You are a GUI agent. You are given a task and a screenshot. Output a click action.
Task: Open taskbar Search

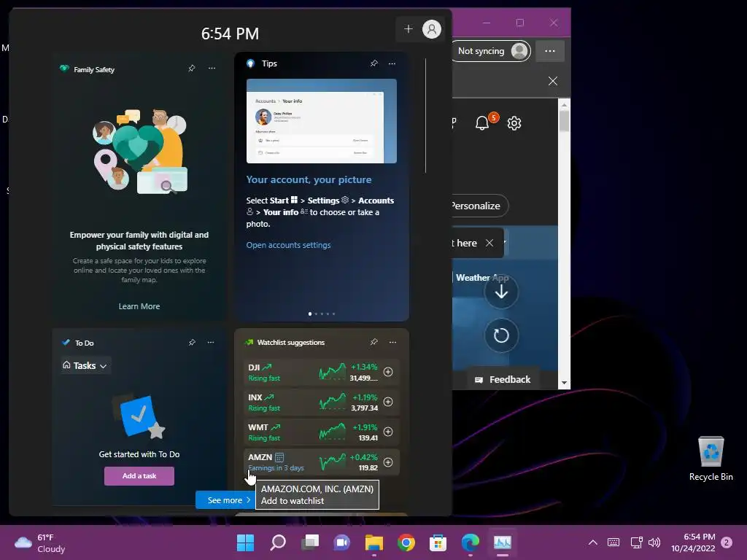pyautogui.click(x=278, y=542)
